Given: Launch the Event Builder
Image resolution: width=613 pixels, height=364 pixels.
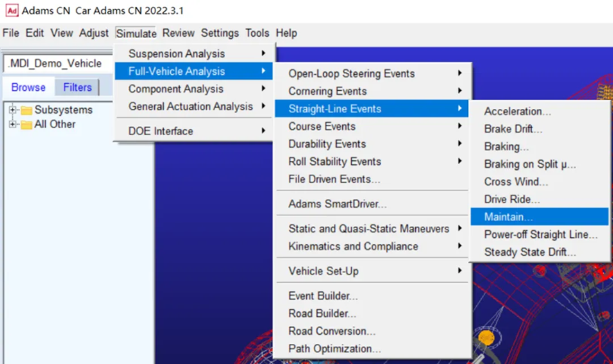Looking at the screenshot, I should pyautogui.click(x=372, y=295).
